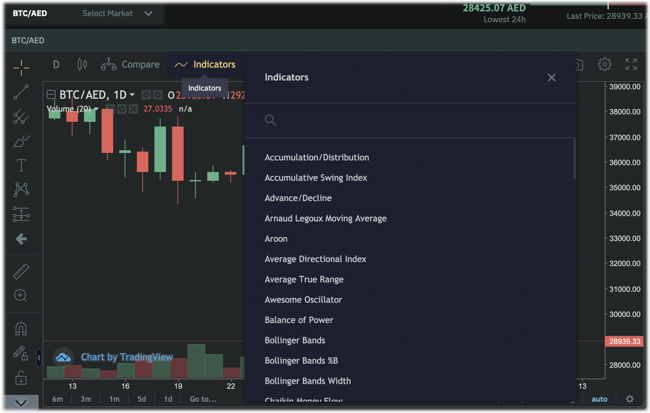Open the candlestick chart style menu
The height and width of the screenshot is (413, 650).
click(82, 65)
